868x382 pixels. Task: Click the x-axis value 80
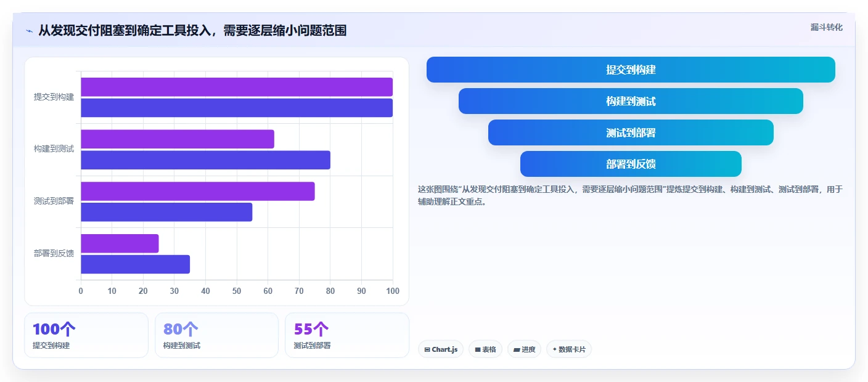330,291
